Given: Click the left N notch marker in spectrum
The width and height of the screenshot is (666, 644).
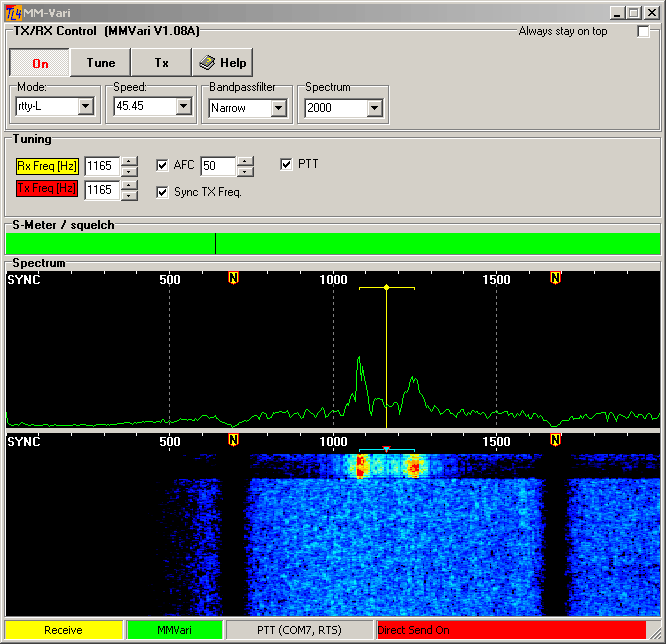Looking at the screenshot, I should click(x=233, y=278).
